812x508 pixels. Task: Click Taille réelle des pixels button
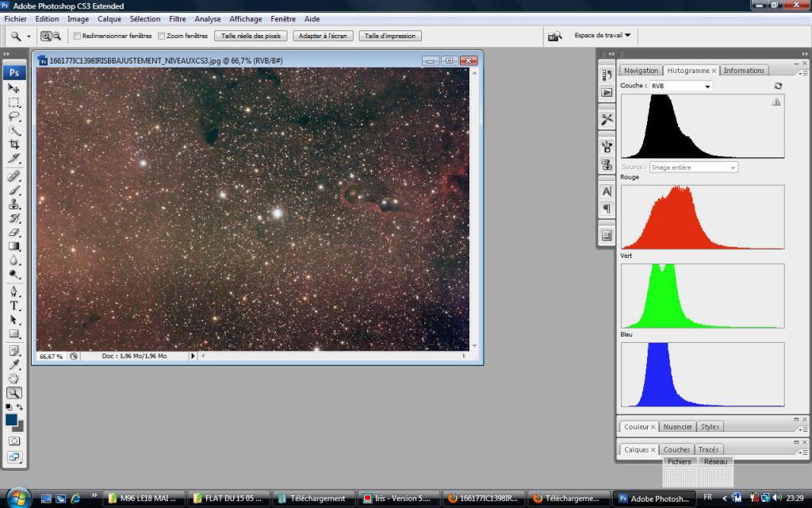251,36
